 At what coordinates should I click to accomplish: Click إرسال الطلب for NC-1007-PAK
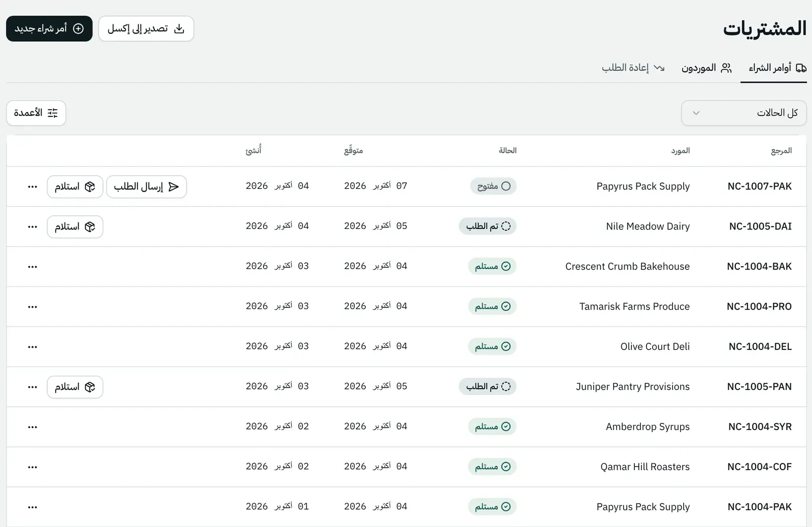point(147,187)
